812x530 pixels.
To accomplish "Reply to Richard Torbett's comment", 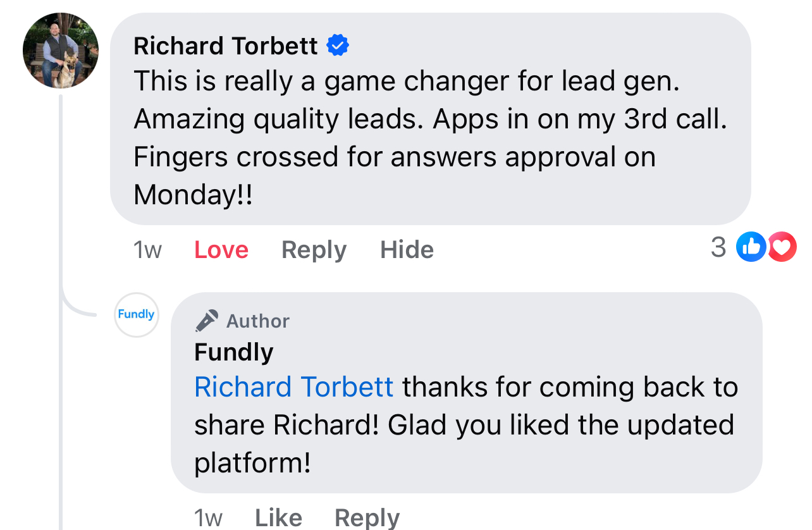I will (x=314, y=250).
